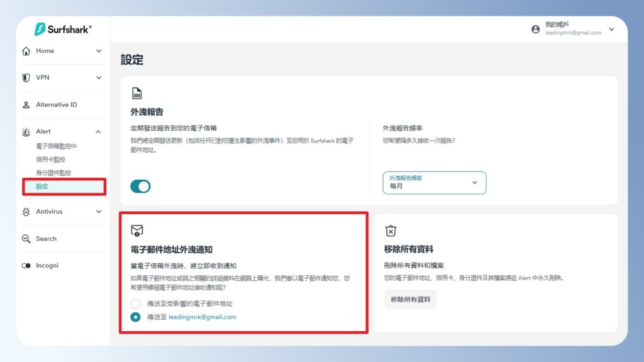Click the Search magnifier icon

click(x=25, y=238)
